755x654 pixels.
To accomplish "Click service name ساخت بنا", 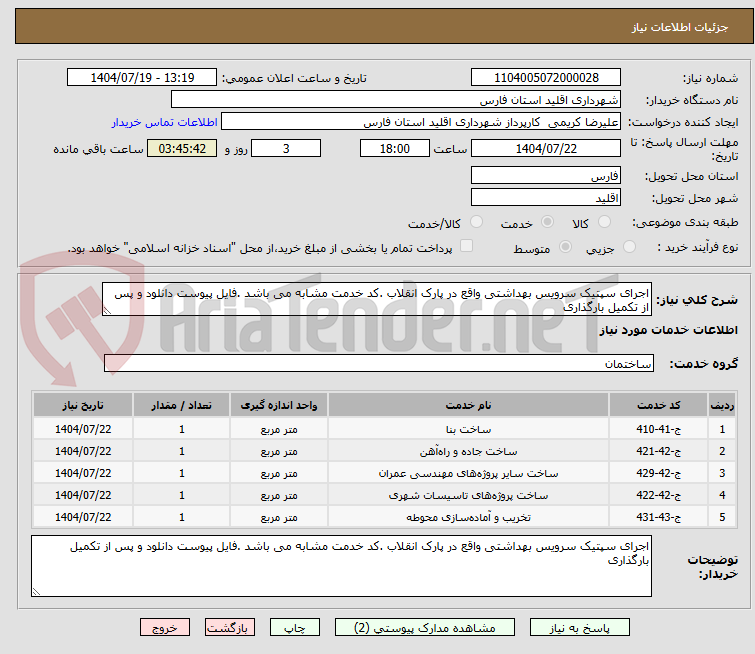I will tap(469, 429).
